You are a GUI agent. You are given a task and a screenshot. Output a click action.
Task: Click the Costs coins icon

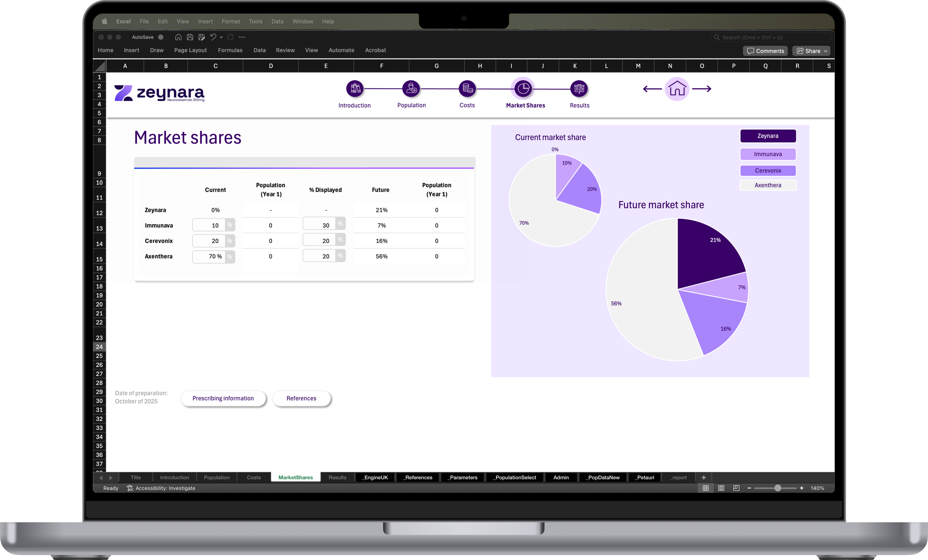coord(467,89)
